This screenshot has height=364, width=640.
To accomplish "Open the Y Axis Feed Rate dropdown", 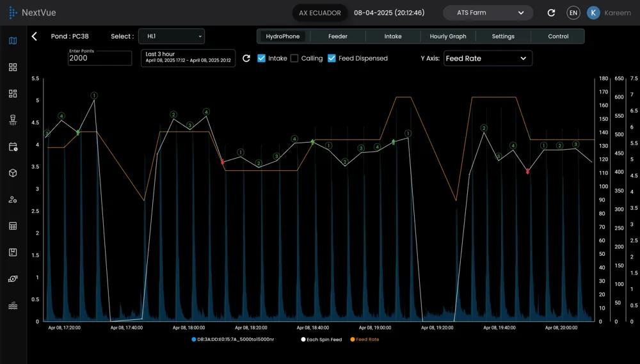I will click(x=488, y=58).
